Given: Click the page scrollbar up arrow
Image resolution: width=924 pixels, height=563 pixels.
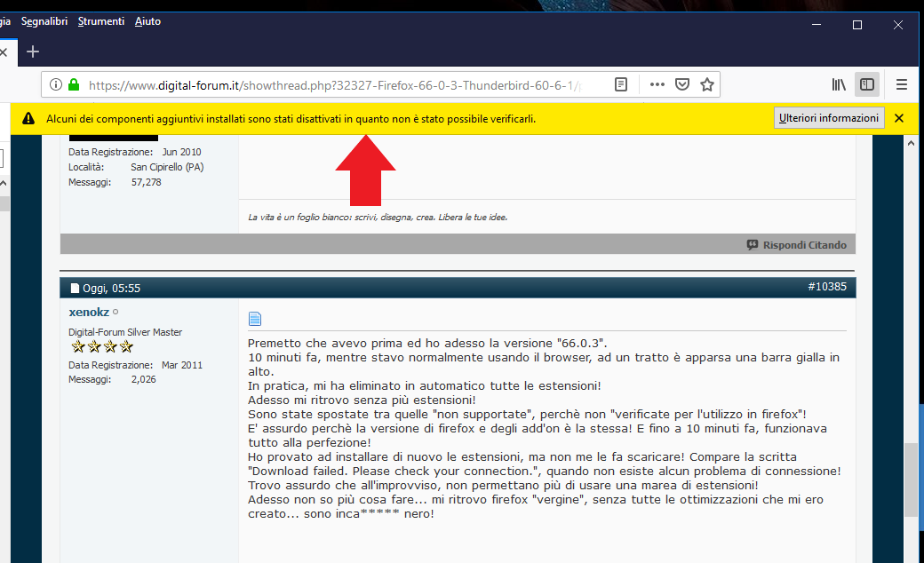Looking at the screenshot, I should point(911,143).
